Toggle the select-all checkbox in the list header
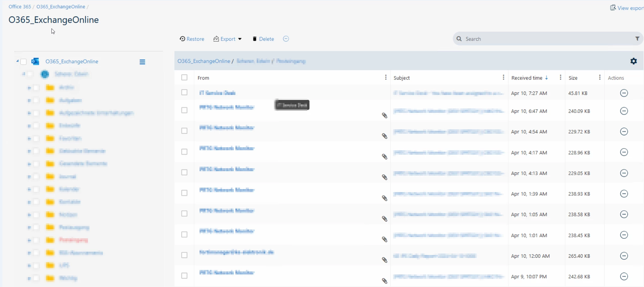The width and height of the screenshot is (644, 287). point(184,78)
